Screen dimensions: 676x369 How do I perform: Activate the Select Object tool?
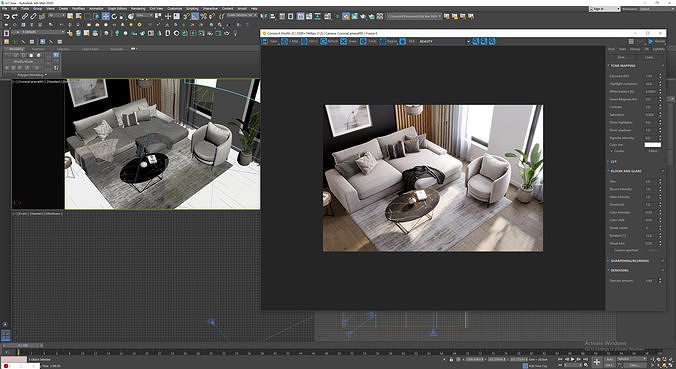70,16
